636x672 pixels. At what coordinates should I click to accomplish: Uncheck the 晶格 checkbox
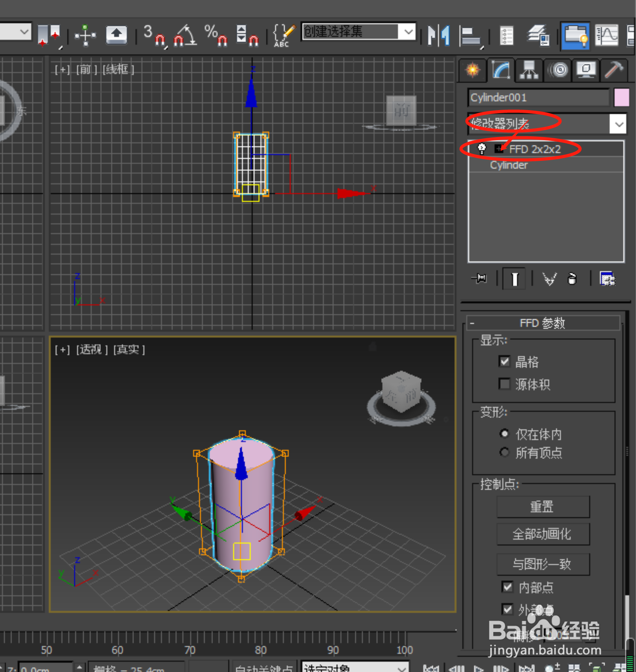(x=505, y=362)
